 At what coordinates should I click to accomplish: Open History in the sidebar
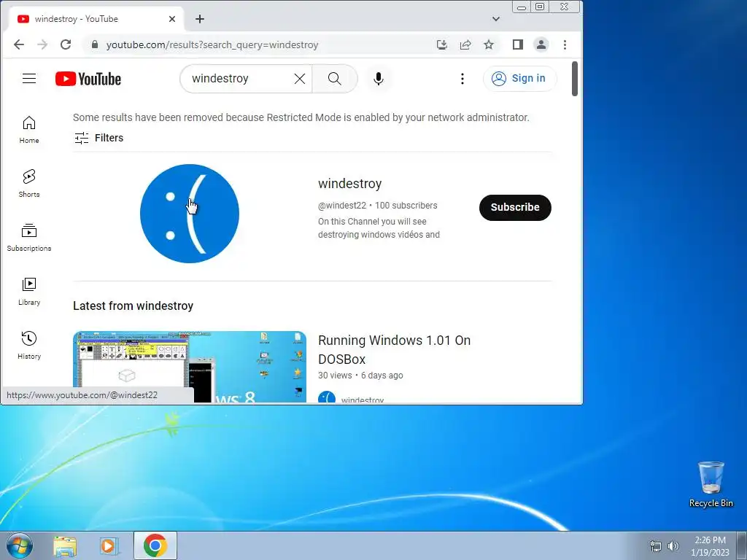[x=29, y=346]
